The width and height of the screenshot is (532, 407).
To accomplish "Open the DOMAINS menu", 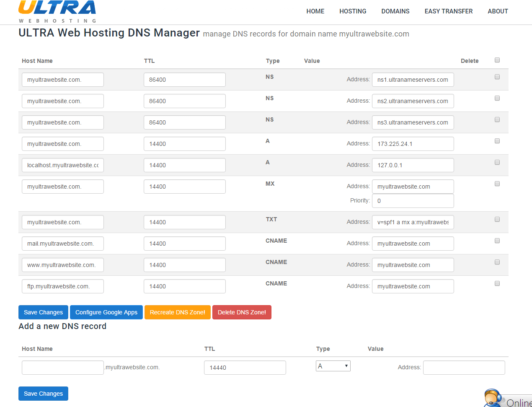I will tap(395, 11).
